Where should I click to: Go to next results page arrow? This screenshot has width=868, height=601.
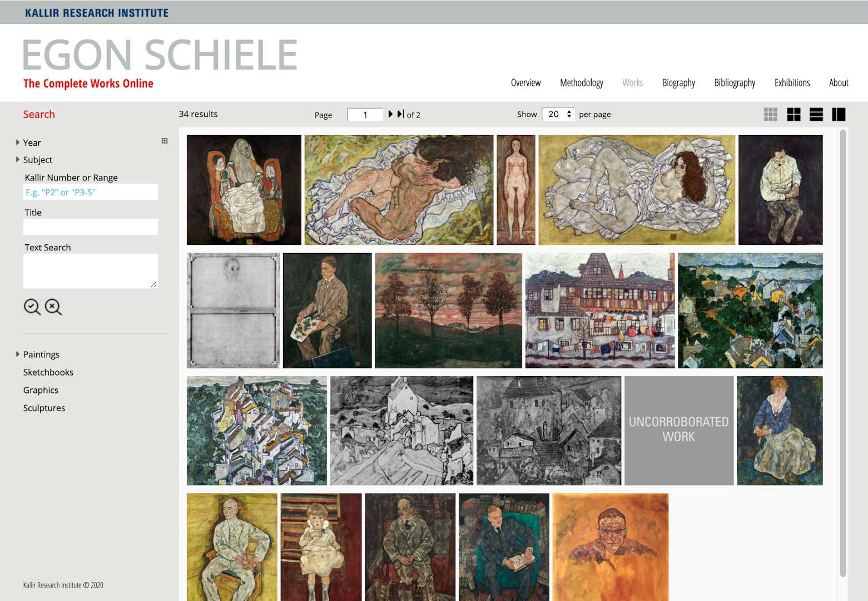(390, 114)
